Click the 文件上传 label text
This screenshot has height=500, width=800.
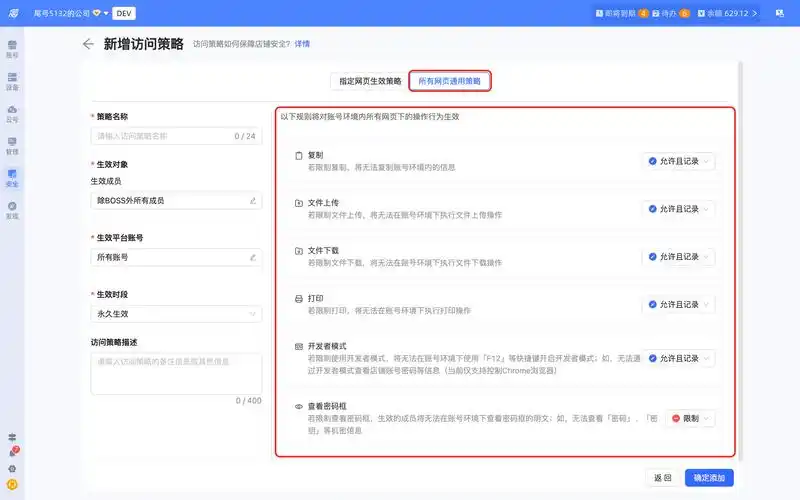pyautogui.click(x=323, y=203)
